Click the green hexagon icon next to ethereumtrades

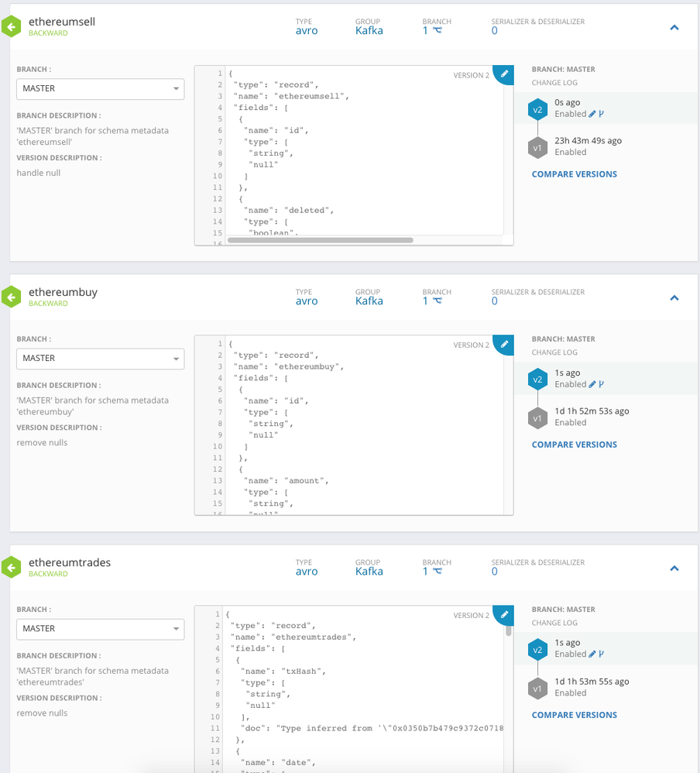[x=11, y=568]
